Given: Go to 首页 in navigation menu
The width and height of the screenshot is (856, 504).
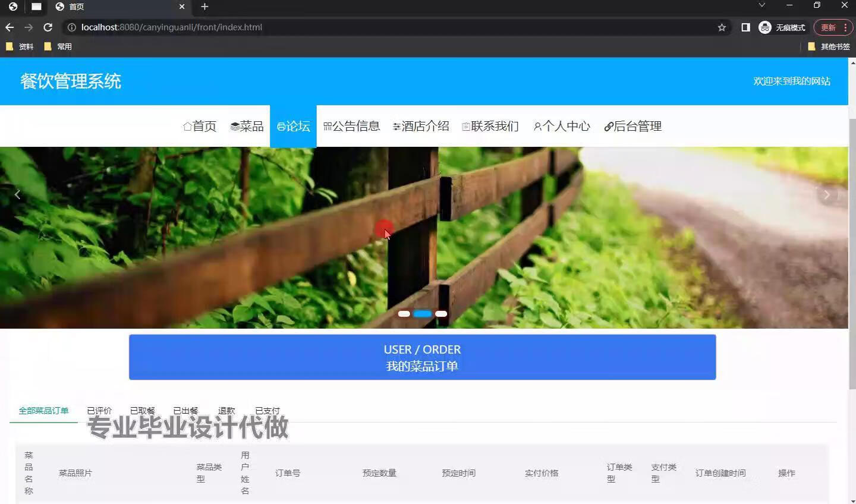Looking at the screenshot, I should click(200, 126).
